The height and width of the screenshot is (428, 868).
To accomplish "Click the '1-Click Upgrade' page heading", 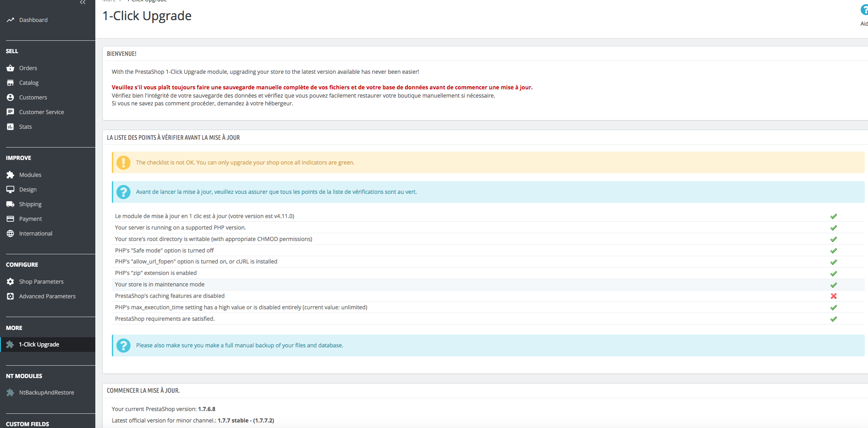I will point(147,16).
